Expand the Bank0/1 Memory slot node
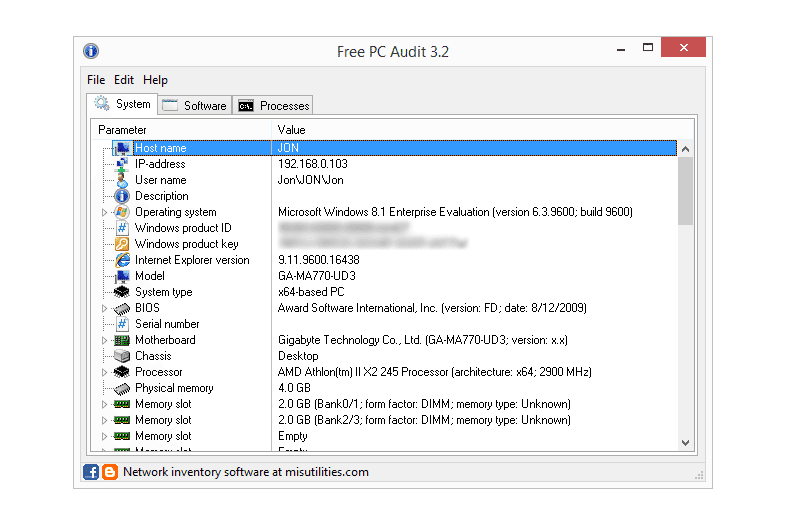 click(x=104, y=404)
